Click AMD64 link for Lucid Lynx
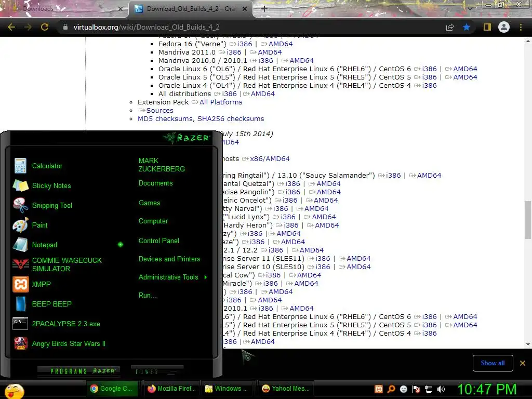This screenshot has width=532, height=399. (324, 217)
